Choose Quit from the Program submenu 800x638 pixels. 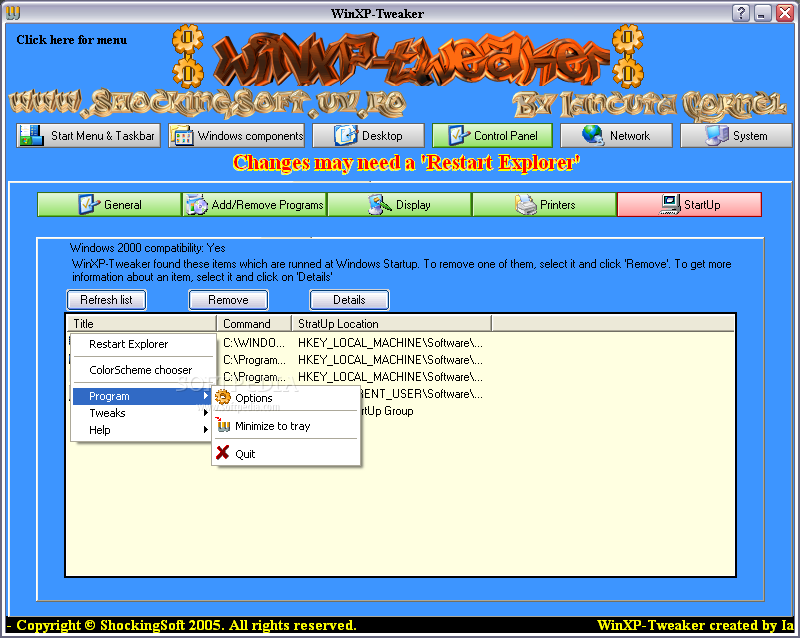(286, 454)
